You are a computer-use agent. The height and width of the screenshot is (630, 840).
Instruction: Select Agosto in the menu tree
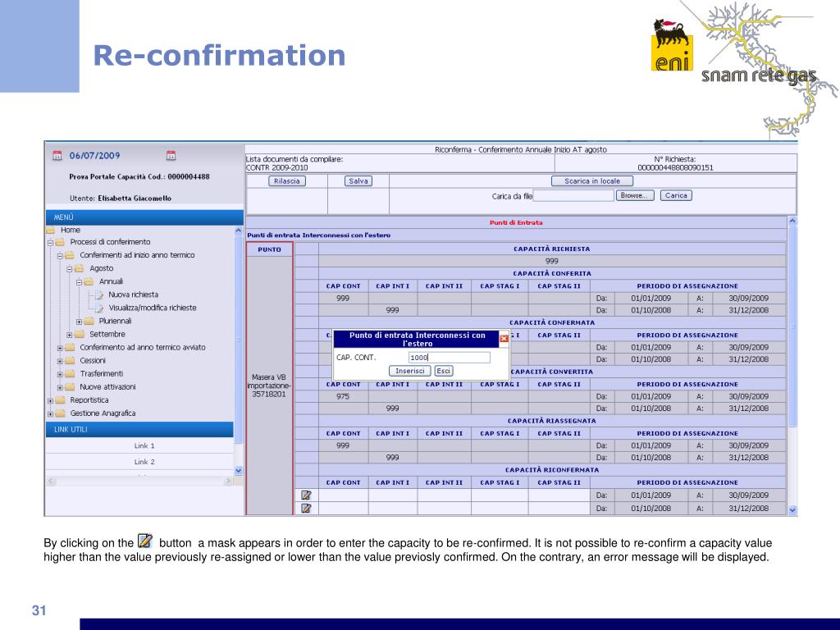[x=101, y=268]
